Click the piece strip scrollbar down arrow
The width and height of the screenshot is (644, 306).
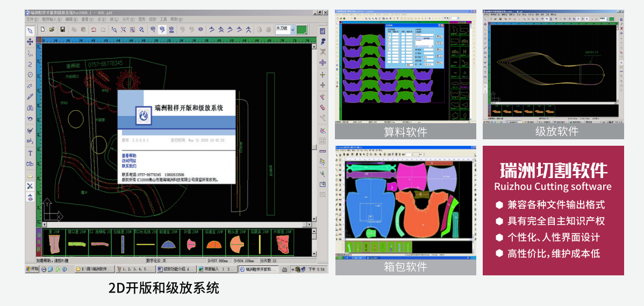tap(314, 254)
